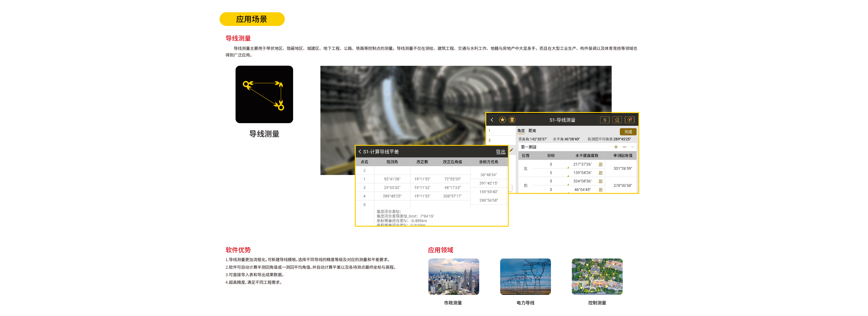Click the 电力导线 power line thumbnail
868x316 pixels.
(x=525, y=277)
